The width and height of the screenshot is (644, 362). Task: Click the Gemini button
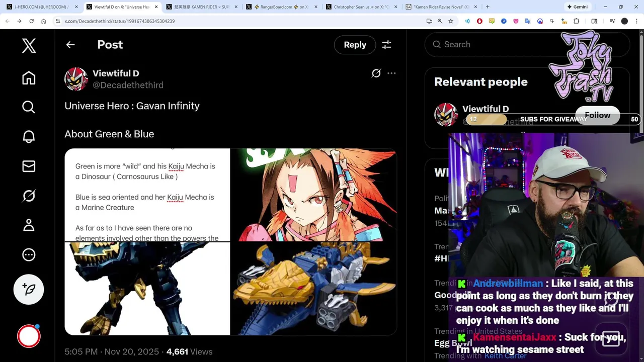(x=577, y=7)
